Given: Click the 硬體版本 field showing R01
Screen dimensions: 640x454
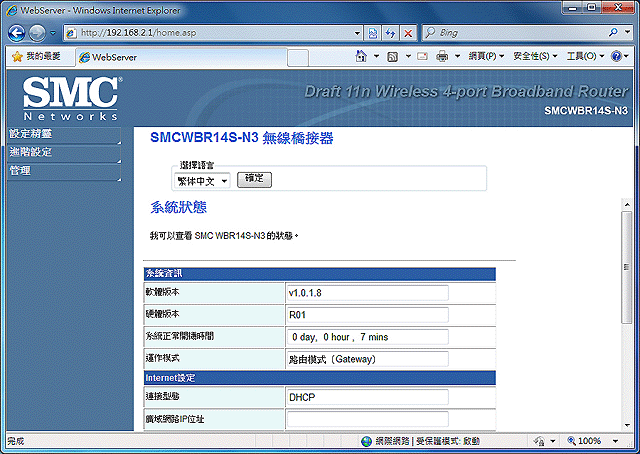Looking at the screenshot, I should (x=367, y=315).
